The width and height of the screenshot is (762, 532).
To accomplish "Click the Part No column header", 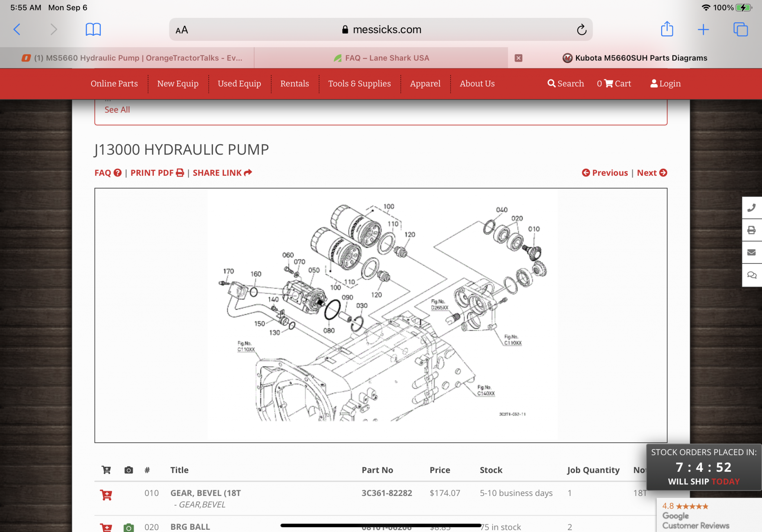I will coord(377,470).
